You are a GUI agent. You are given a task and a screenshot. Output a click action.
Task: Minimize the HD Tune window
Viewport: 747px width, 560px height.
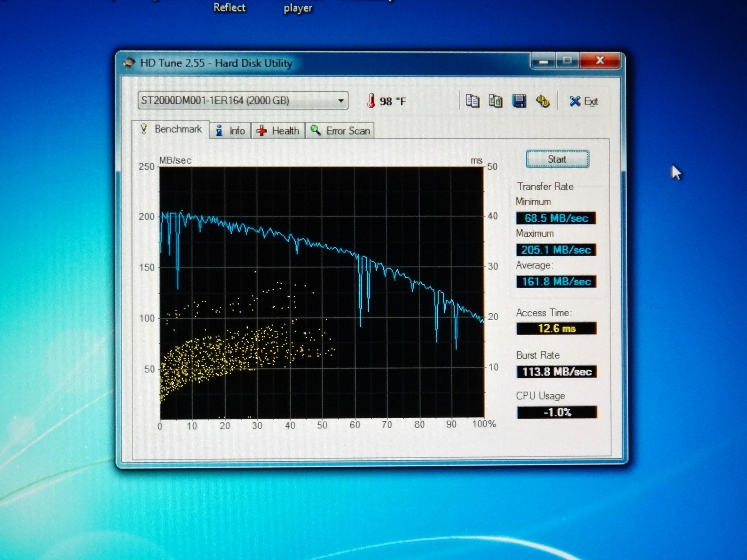coord(543,61)
